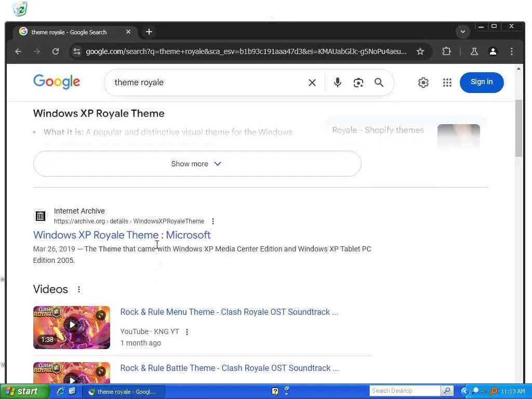
Task: Start voice search with microphone icon
Action: click(x=337, y=83)
